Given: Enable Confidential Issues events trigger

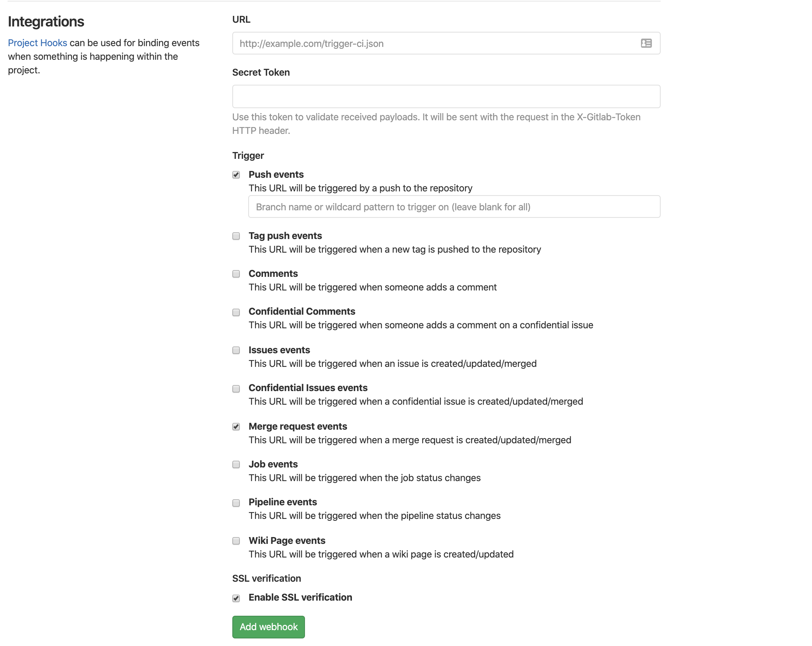Looking at the screenshot, I should coord(236,389).
